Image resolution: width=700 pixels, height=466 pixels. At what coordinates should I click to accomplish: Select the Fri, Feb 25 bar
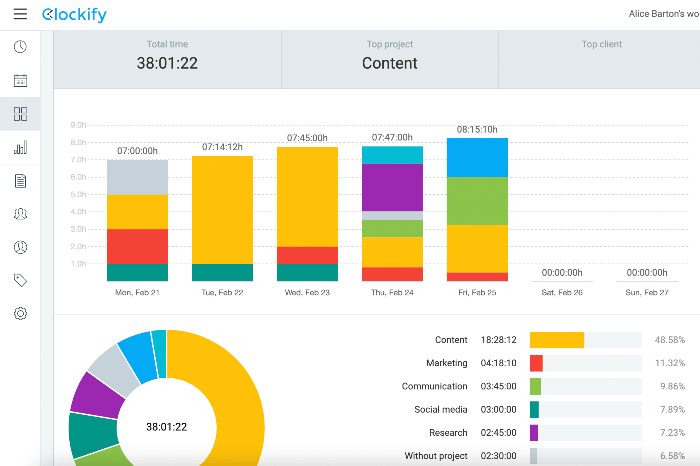click(477, 210)
